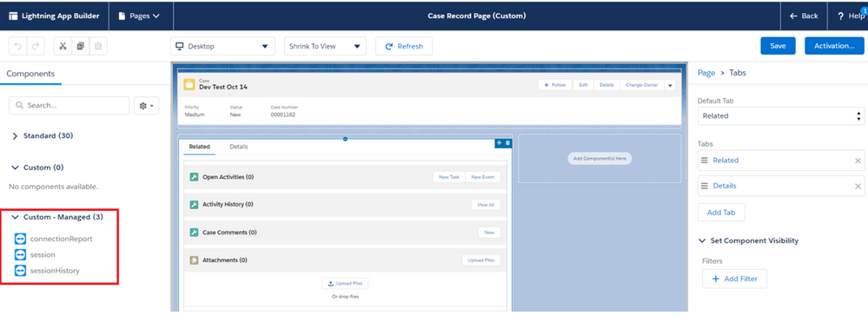Select the session component icon
The width and height of the screenshot is (868, 335).
tap(21, 254)
